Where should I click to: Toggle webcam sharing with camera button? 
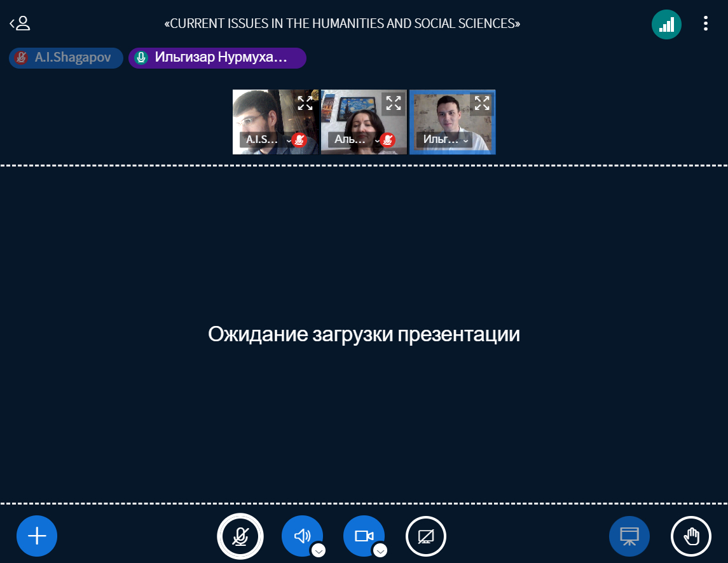point(363,536)
